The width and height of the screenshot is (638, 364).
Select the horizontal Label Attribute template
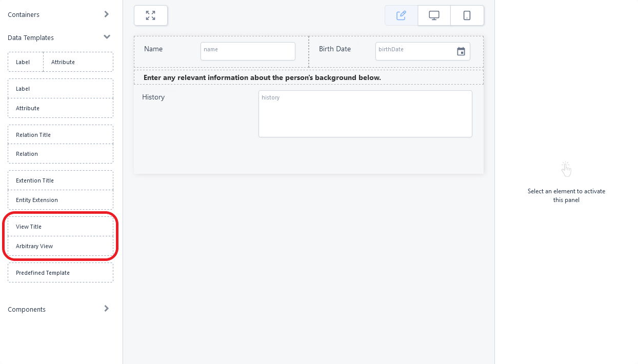point(61,62)
